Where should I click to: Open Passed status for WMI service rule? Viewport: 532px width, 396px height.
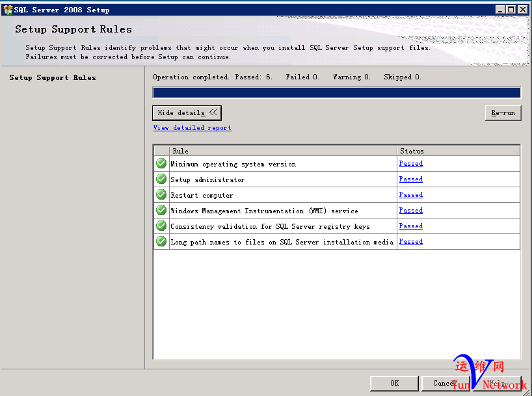point(410,211)
